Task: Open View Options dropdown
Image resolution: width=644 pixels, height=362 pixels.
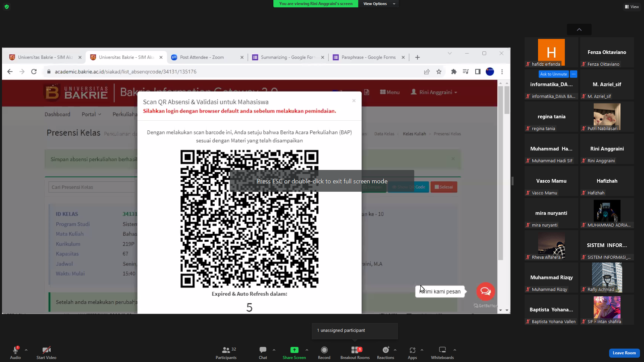Action: (379, 4)
